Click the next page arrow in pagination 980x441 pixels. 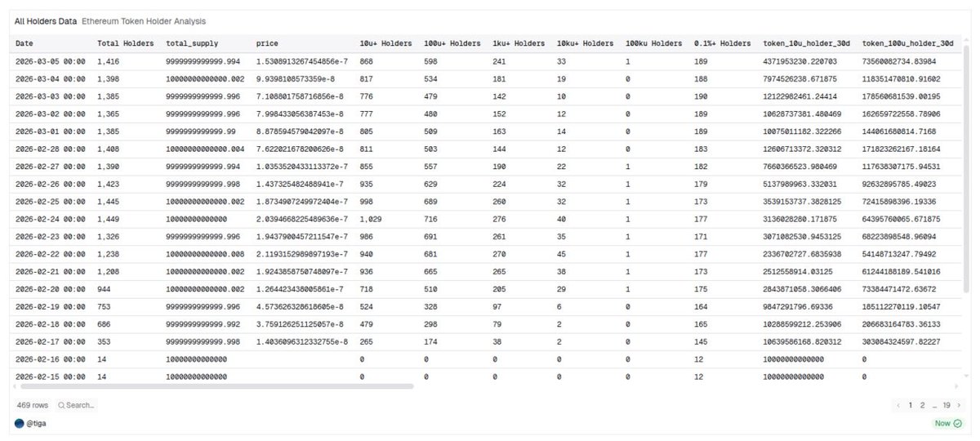959,405
